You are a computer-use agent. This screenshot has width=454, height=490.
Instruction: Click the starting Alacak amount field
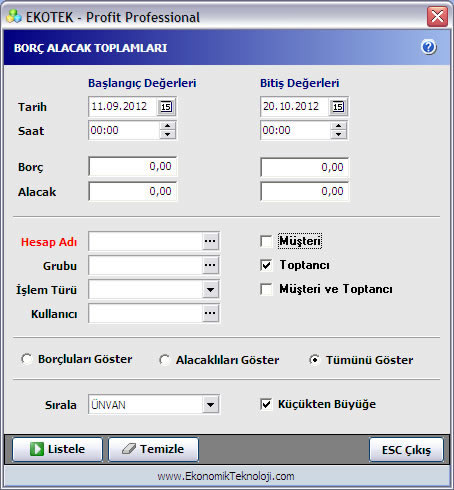click(133, 191)
